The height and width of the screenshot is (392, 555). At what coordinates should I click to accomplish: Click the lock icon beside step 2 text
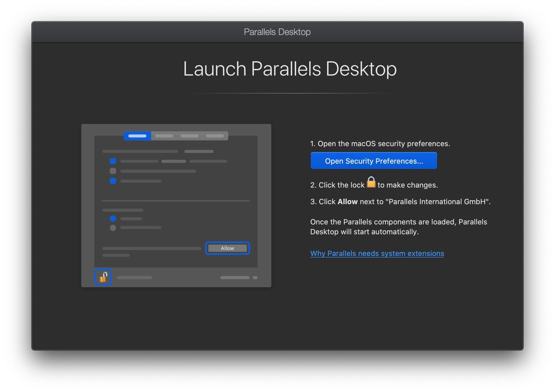click(371, 182)
